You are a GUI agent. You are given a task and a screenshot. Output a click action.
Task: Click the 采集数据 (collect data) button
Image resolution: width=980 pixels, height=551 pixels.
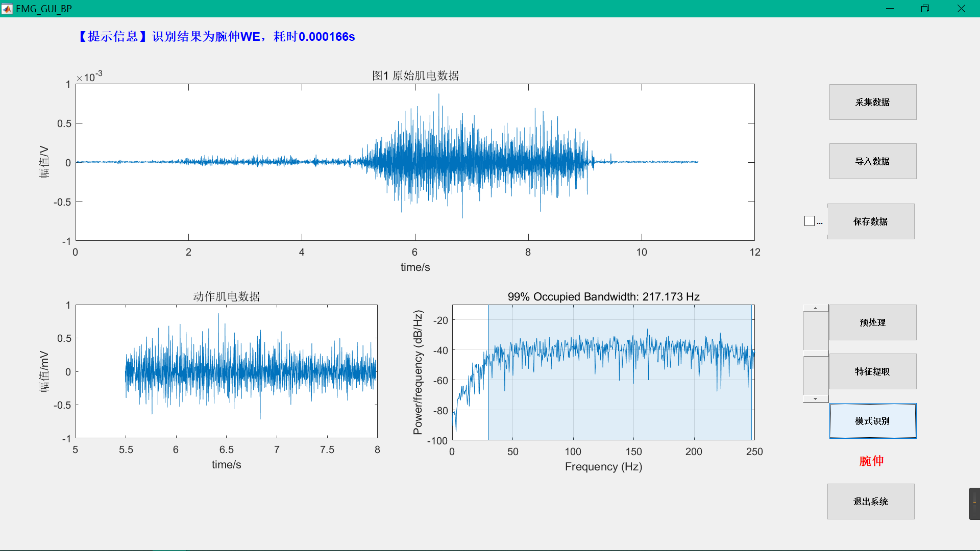pos(872,102)
